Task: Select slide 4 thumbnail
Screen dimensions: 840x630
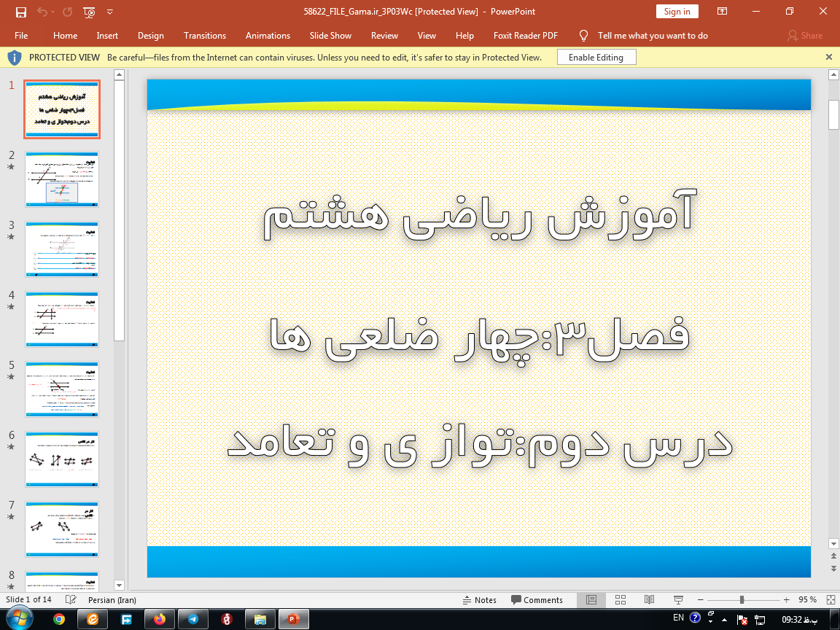Action: 62,319
